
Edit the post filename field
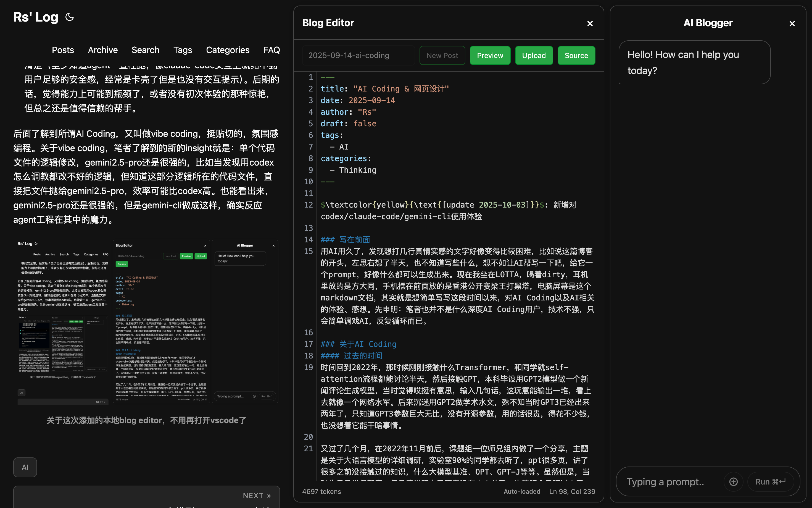[x=358, y=56]
